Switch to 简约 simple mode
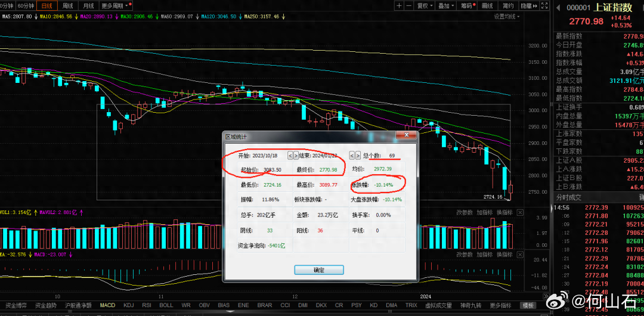The height and width of the screenshot is (316, 644). click(507, 6)
